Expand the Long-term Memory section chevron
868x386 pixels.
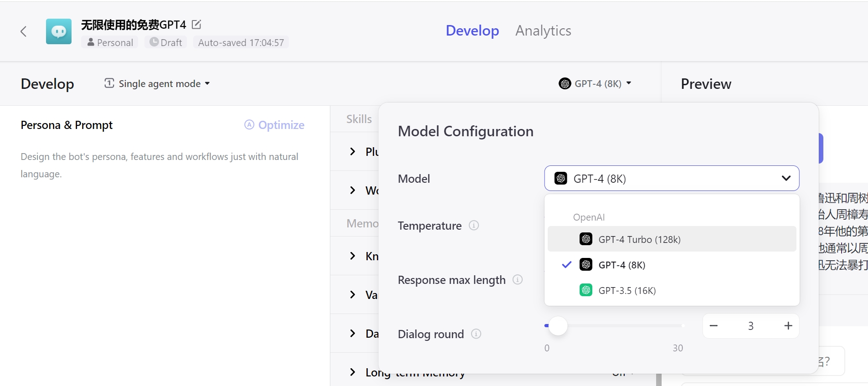point(352,372)
